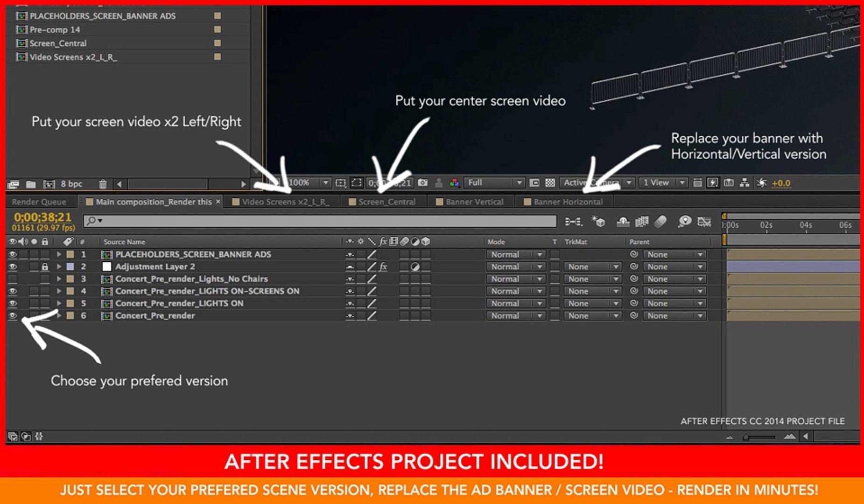Click the timeline layer search field

pos(320,221)
